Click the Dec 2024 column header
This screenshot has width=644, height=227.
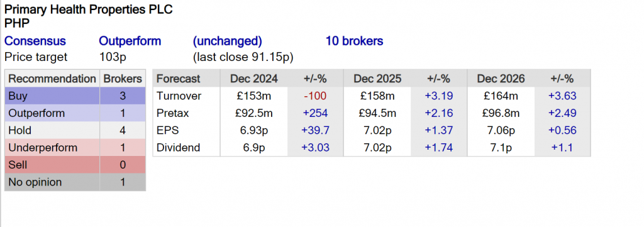(254, 79)
